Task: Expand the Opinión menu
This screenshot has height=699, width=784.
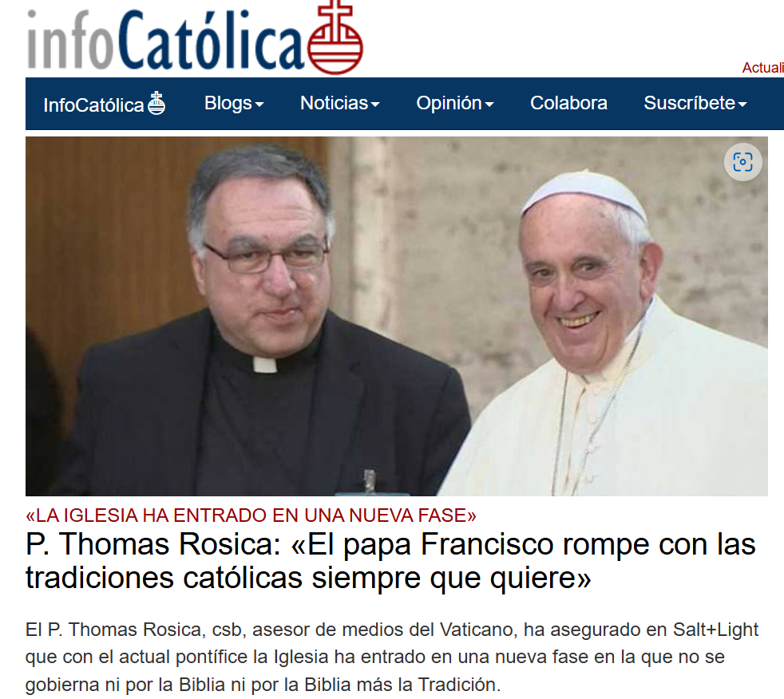Action: click(x=455, y=104)
